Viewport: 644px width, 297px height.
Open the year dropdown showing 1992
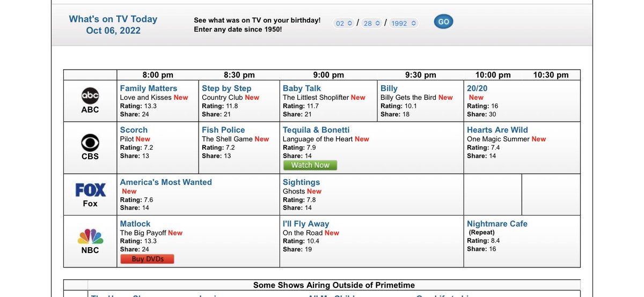tap(404, 23)
